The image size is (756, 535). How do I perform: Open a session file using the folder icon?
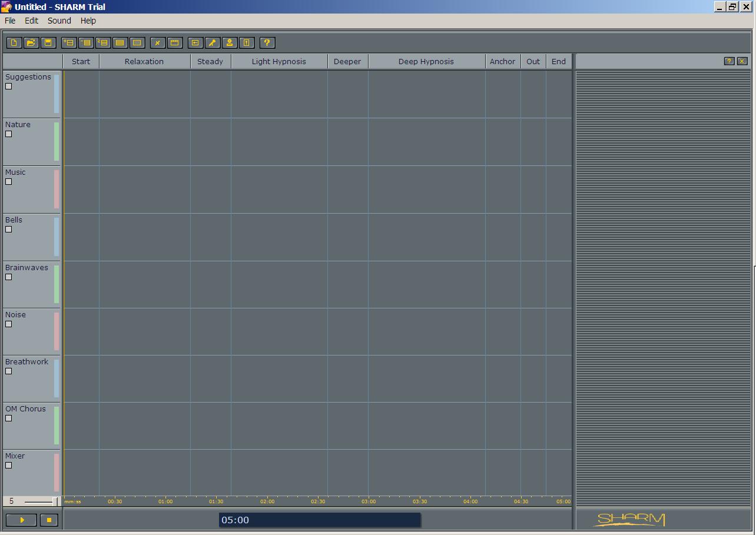click(31, 43)
